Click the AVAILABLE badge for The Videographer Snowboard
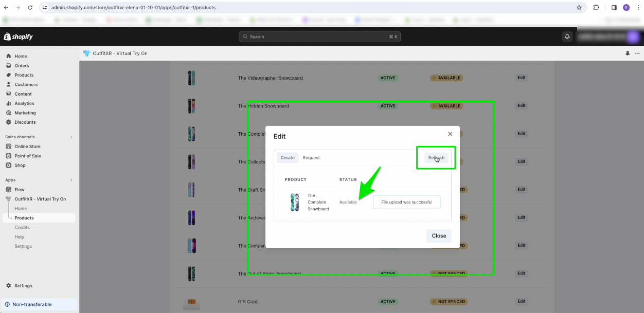The width and height of the screenshot is (644, 313). (x=446, y=78)
